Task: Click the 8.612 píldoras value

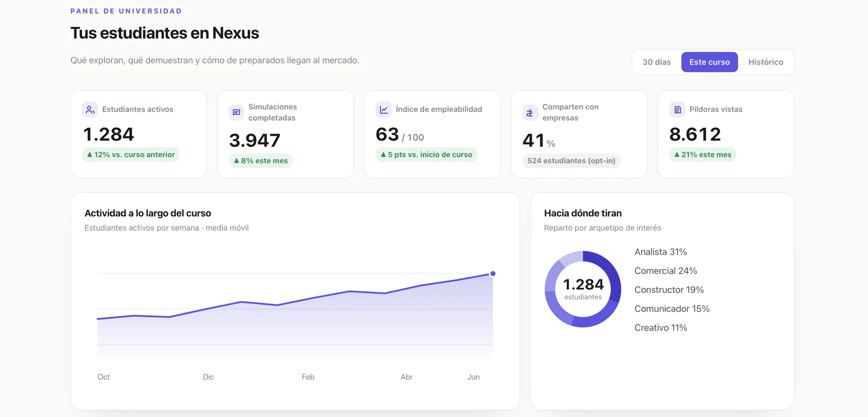Action: coord(695,134)
